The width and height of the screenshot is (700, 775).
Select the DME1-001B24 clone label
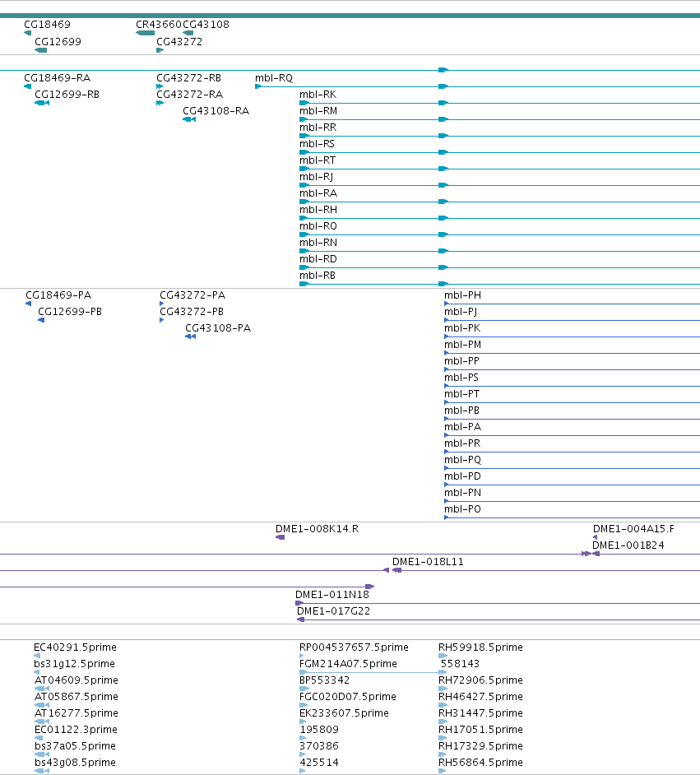tap(628, 545)
